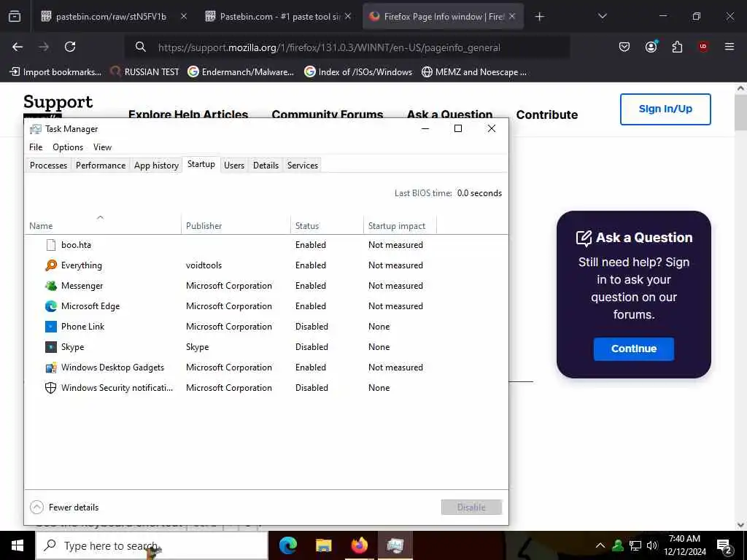Switch to the Services tab

(x=303, y=166)
